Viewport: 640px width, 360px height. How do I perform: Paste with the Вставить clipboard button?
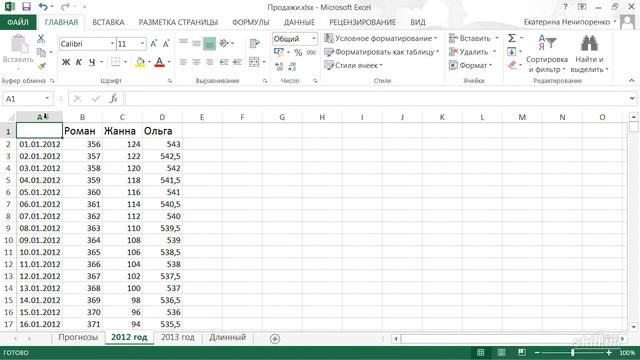point(18,50)
